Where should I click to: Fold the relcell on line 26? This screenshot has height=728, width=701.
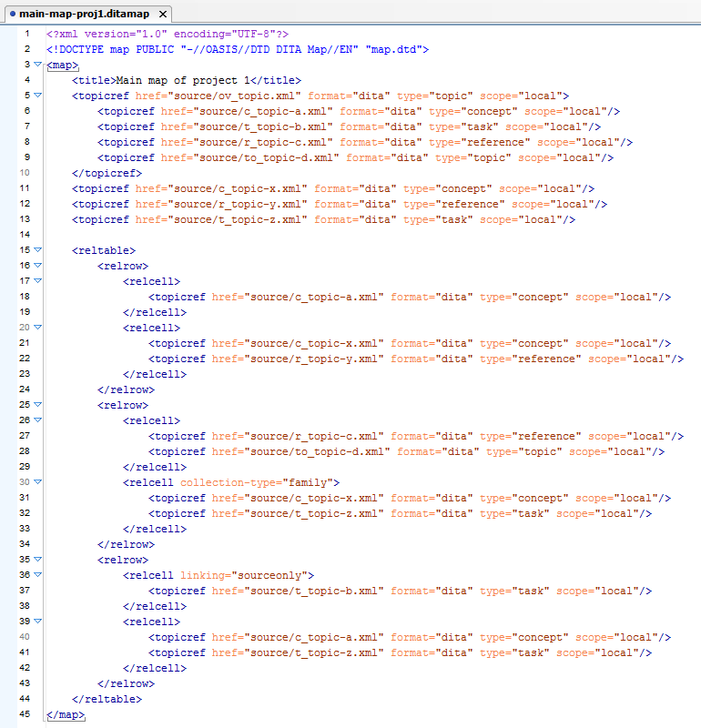click(37, 420)
